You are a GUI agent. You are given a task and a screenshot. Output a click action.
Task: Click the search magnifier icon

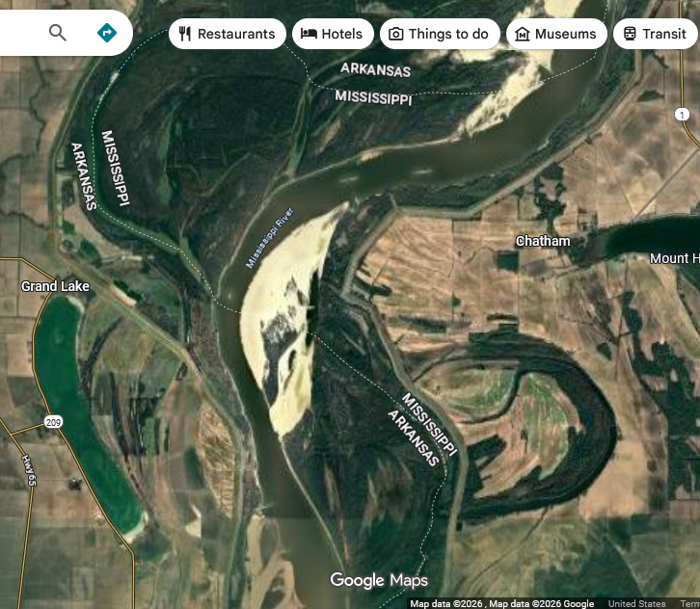pos(58,33)
